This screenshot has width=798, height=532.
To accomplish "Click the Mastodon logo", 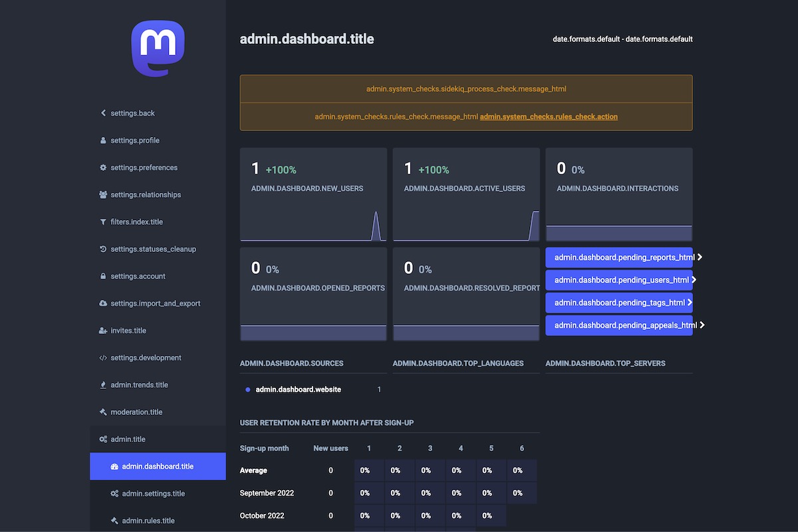I will pos(158,49).
